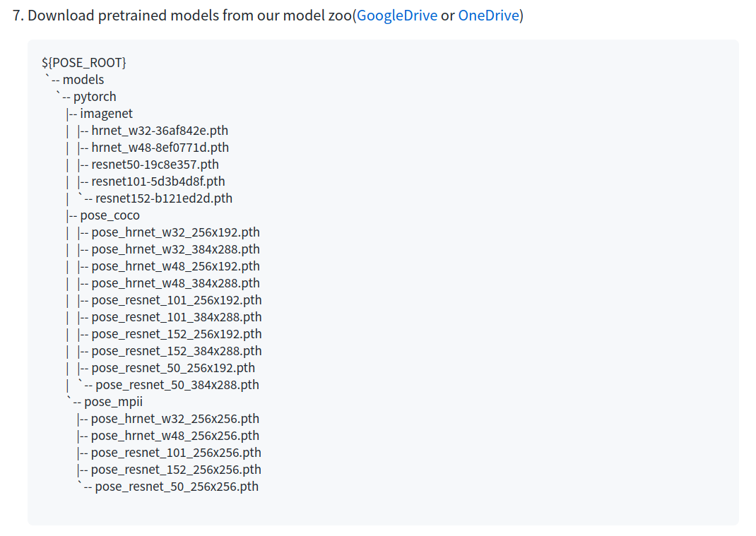Click resnet152-b121ed2d.pth file name

(x=163, y=198)
